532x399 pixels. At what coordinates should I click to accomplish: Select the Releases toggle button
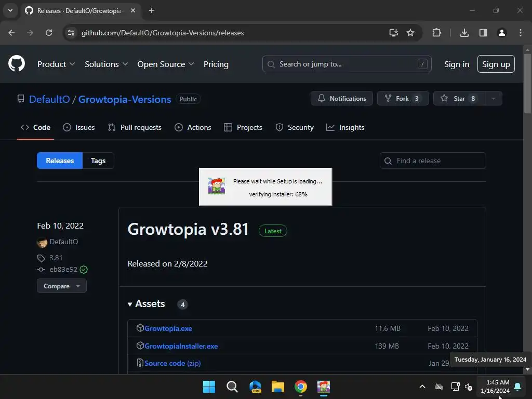pos(60,161)
